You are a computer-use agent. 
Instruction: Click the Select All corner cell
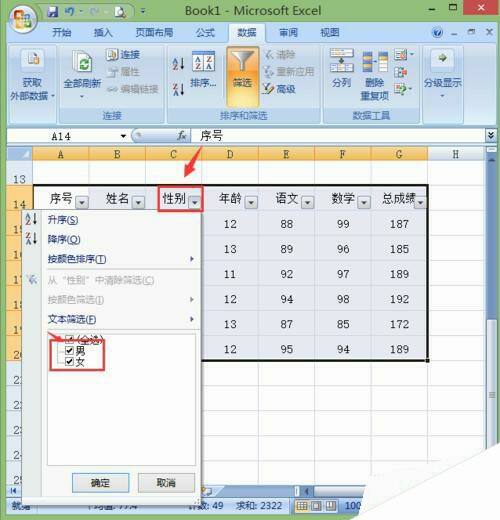click(20, 154)
